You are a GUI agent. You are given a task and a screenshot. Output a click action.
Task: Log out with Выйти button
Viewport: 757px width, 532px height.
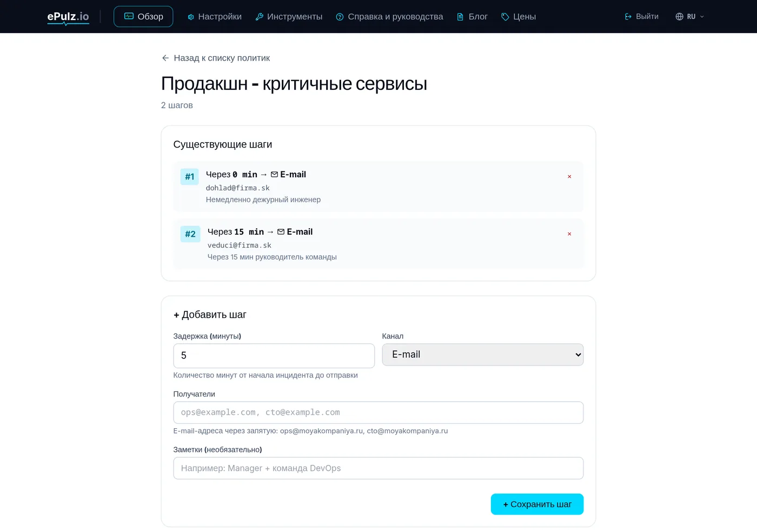pyautogui.click(x=641, y=17)
